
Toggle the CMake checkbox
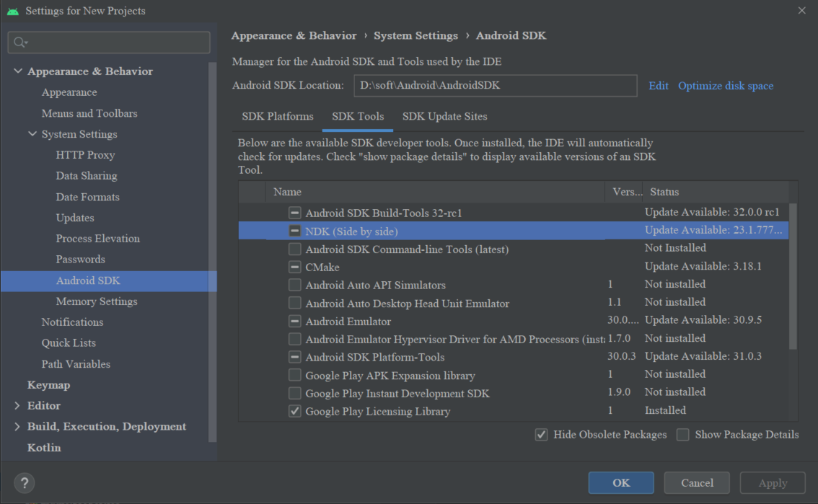tap(295, 267)
